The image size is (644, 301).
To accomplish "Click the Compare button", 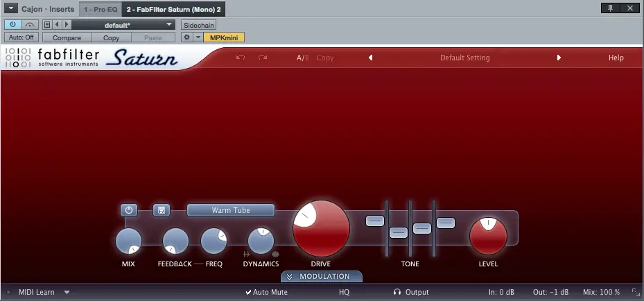I will (67, 37).
